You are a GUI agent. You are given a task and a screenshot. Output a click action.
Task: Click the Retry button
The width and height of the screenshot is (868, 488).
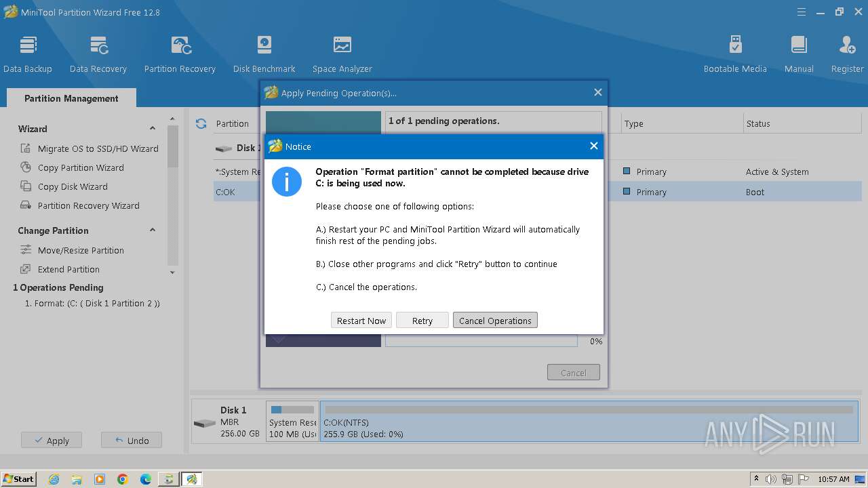coord(422,321)
